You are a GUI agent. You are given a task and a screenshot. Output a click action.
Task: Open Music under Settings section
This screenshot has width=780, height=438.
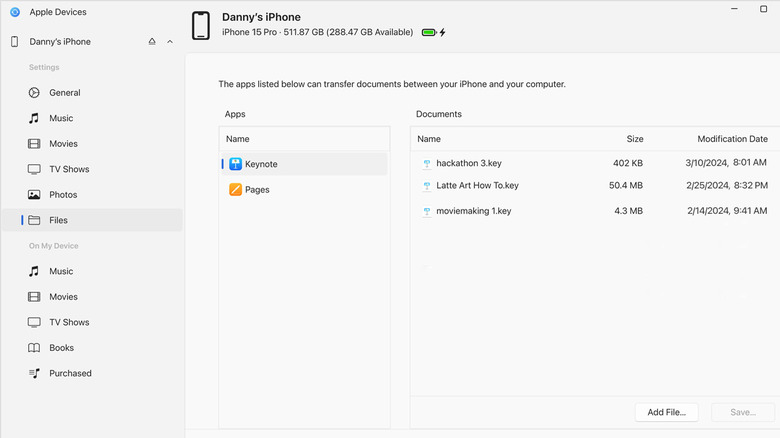61,118
